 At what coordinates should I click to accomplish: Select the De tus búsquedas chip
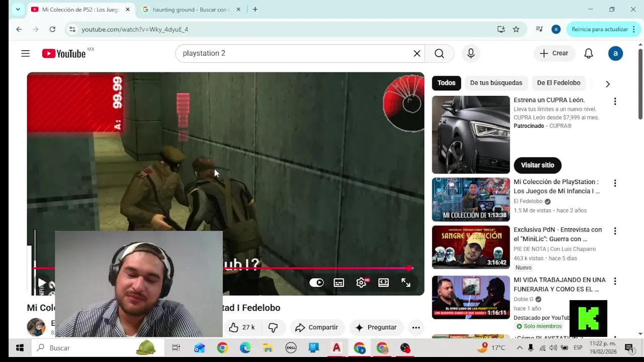point(496,83)
